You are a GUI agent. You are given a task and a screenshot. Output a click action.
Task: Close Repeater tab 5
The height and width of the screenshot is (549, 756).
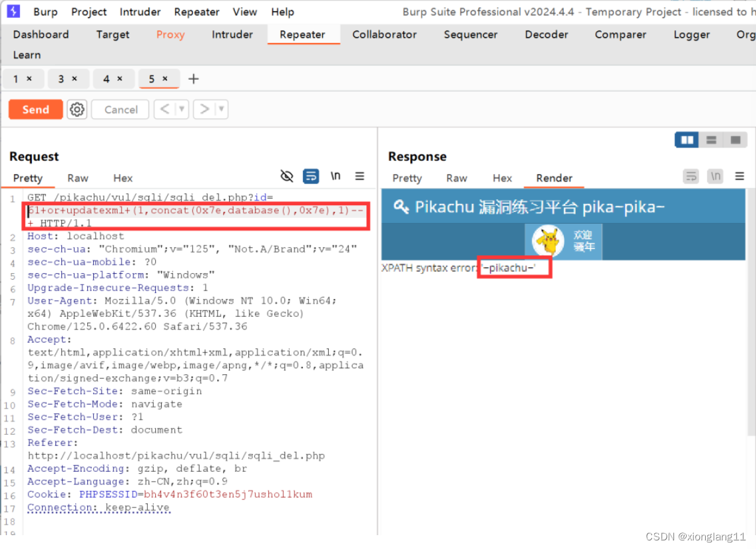(x=165, y=79)
